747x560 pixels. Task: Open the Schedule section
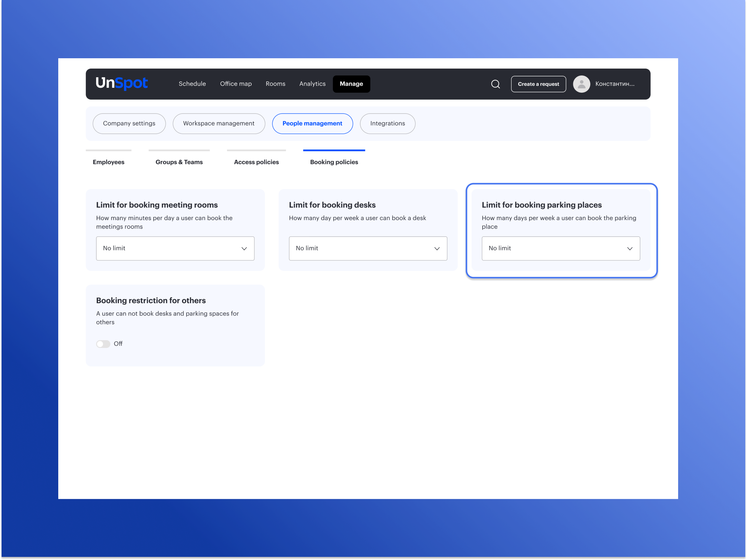pos(192,84)
